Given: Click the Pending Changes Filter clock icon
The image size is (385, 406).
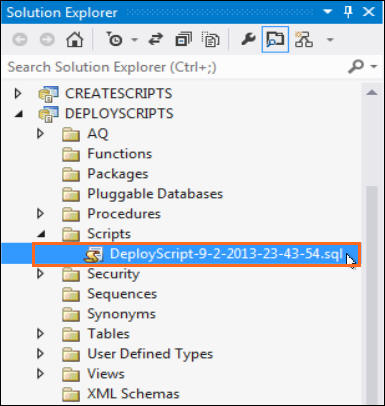Looking at the screenshot, I should [114, 40].
